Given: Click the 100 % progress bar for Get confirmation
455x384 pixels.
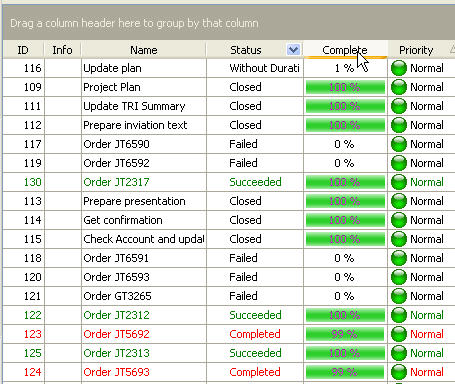Looking at the screenshot, I should click(345, 220).
